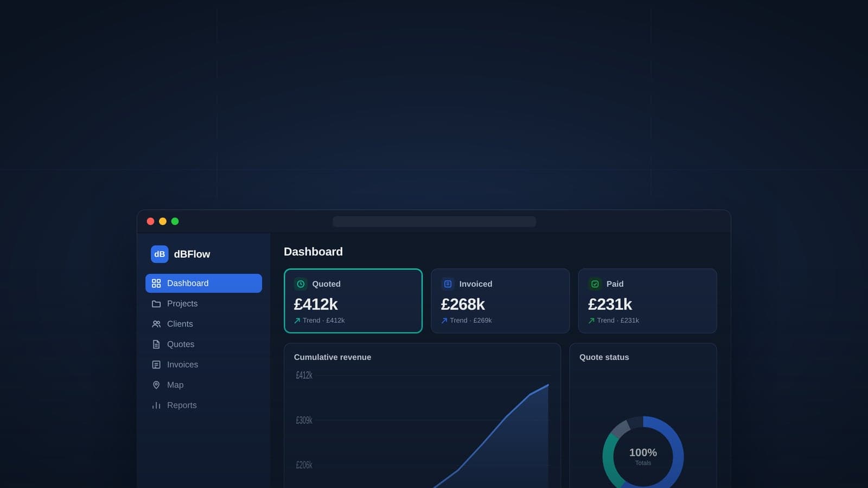Viewport: 868px width, 488px height.
Task: Navigate to Invoices
Action: click(x=203, y=364)
